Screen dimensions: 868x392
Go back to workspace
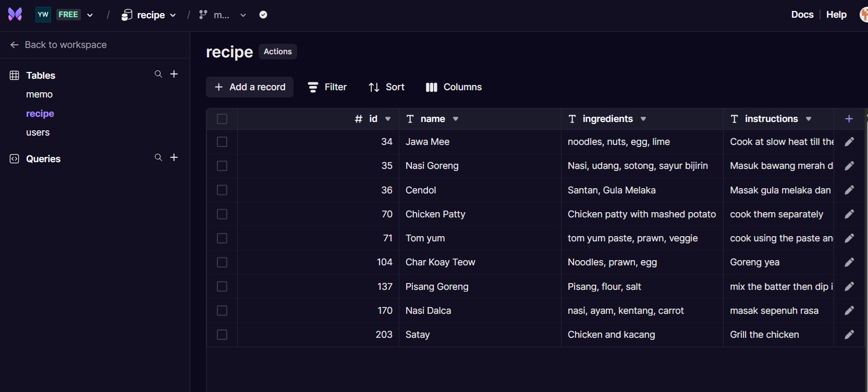click(x=58, y=45)
